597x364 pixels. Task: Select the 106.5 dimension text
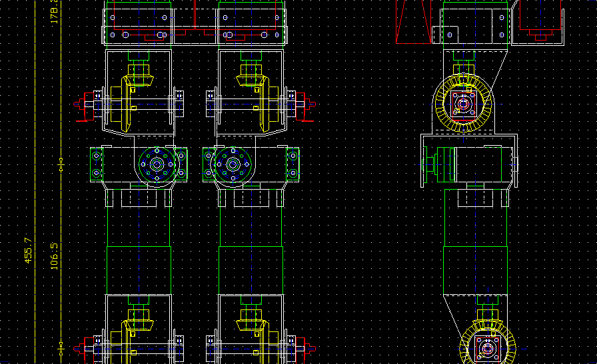pos(54,256)
